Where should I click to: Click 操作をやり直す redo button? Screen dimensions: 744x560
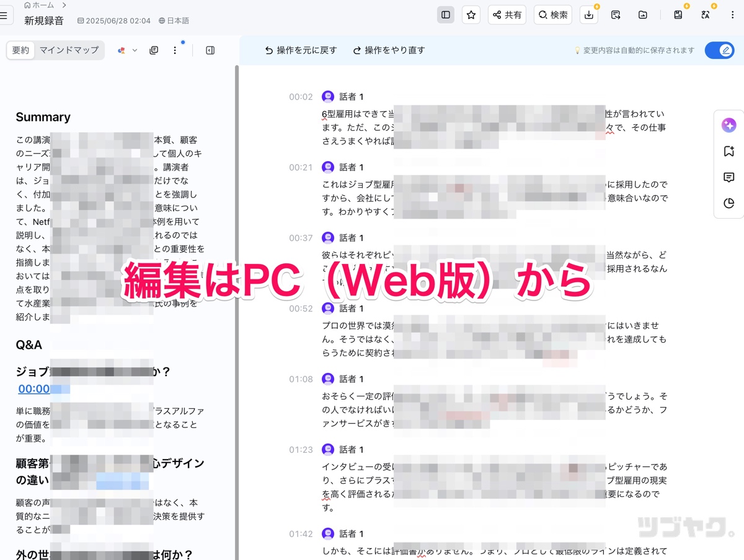tap(389, 50)
